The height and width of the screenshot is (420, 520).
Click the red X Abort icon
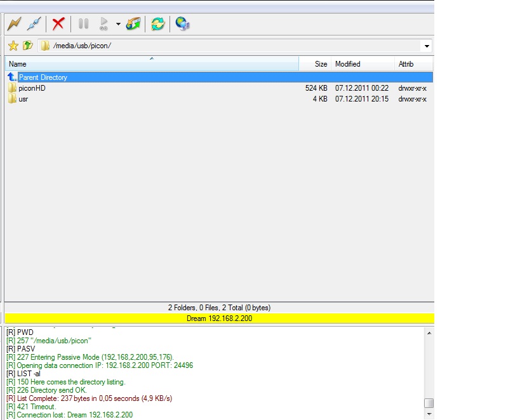pos(58,24)
